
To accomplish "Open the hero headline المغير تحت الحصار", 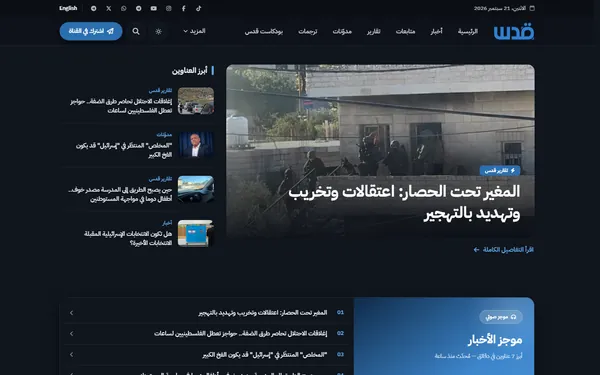I will pos(404,202).
